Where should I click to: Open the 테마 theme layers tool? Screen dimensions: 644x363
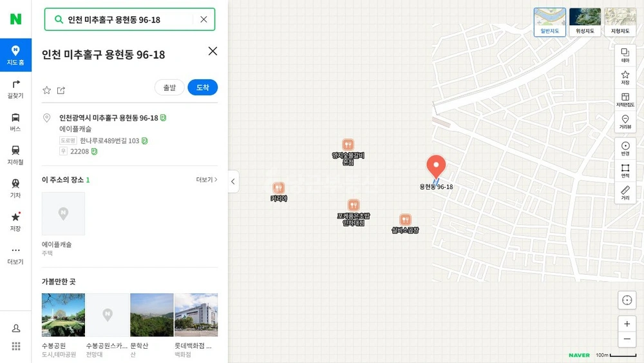(x=625, y=55)
